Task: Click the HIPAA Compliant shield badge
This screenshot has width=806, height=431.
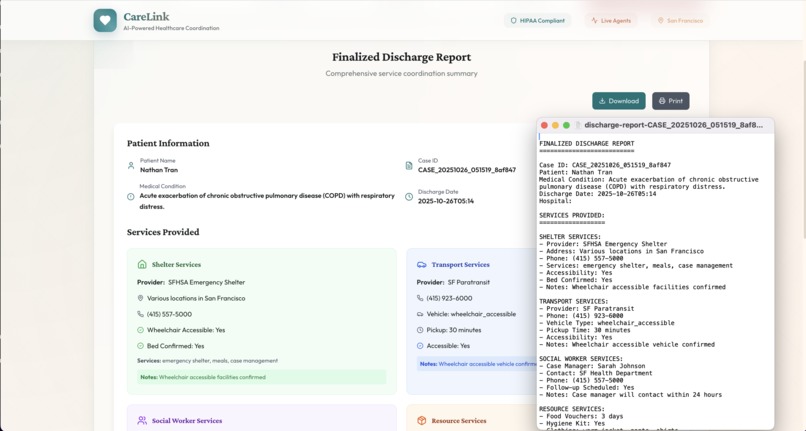Action: [x=538, y=21]
